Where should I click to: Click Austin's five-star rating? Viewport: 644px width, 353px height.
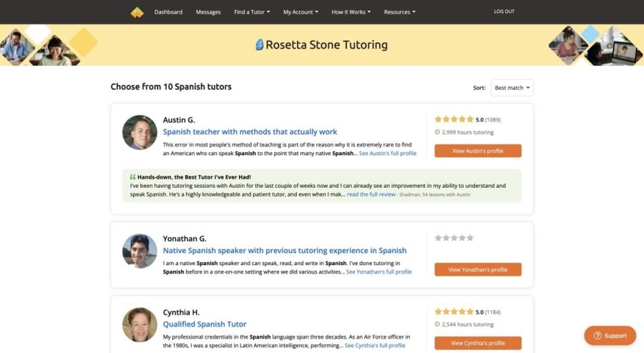click(x=453, y=119)
